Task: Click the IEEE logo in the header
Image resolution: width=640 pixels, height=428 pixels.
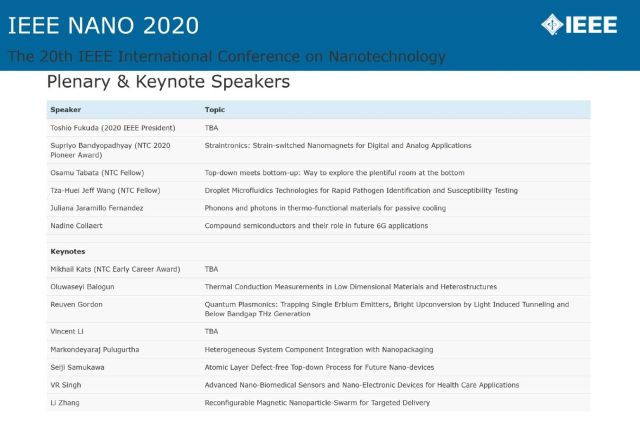Action: pos(579,24)
